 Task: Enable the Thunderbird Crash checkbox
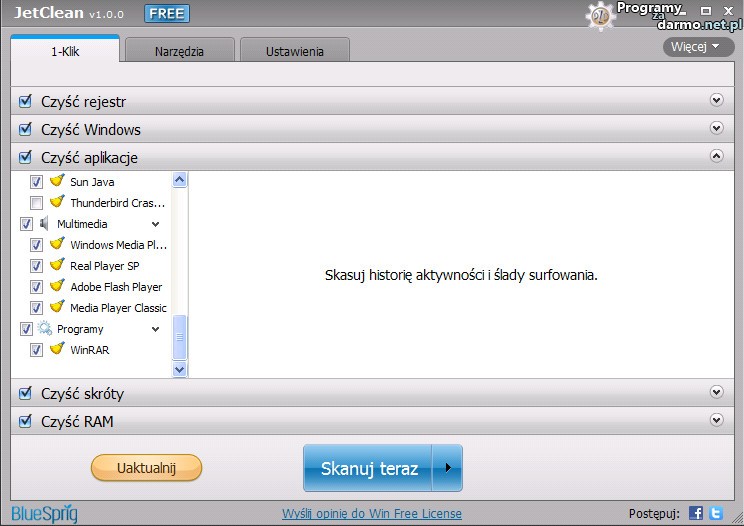click(36, 203)
